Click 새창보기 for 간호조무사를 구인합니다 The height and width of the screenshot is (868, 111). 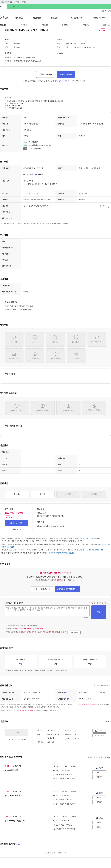tap(99, 827)
